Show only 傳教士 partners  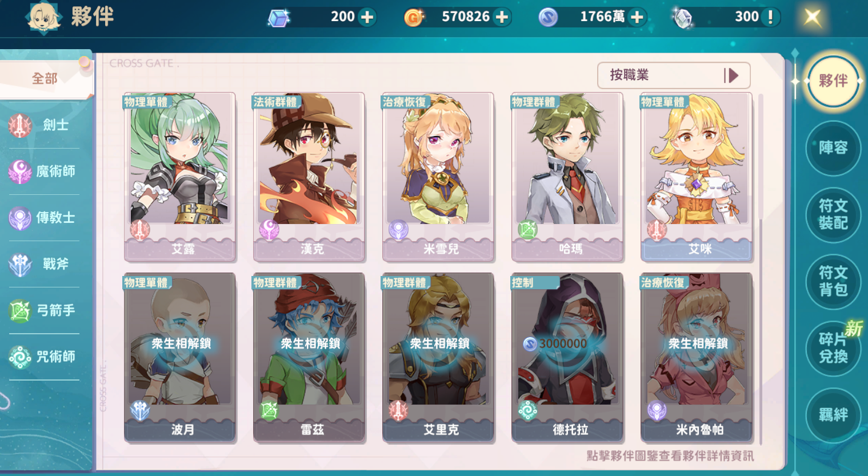point(44,217)
